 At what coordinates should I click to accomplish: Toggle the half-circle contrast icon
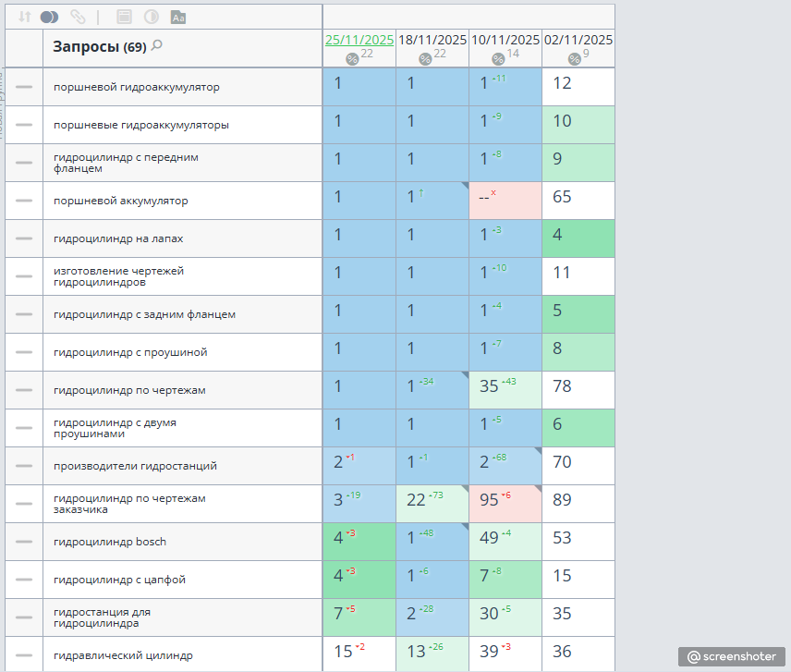[152, 18]
